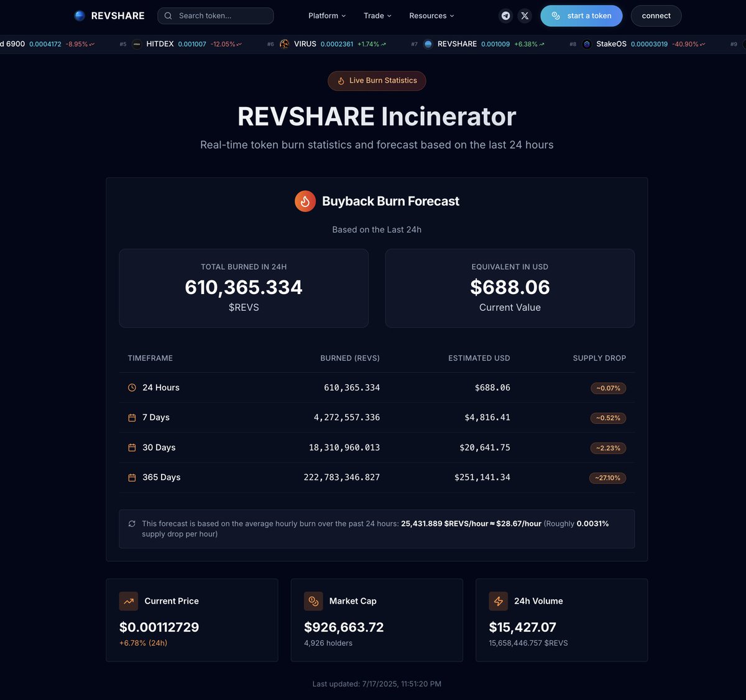The height and width of the screenshot is (700, 746).
Task: Click the ESTIMATED USD column header
Action: coord(479,358)
